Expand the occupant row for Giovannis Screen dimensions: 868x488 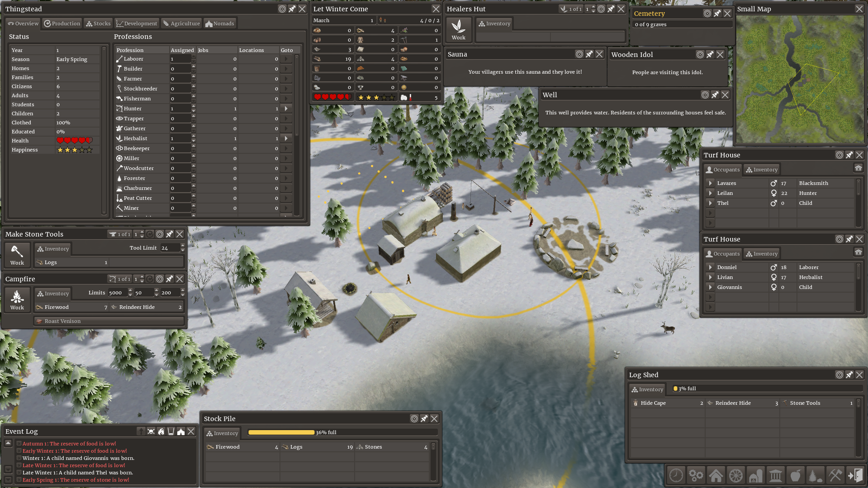(710, 287)
